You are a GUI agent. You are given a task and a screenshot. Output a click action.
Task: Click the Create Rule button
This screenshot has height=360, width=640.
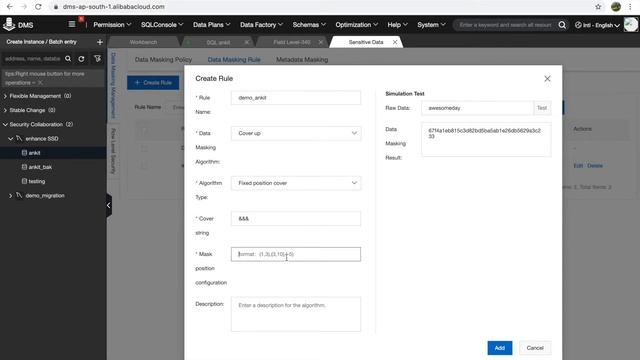(x=153, y=83)
